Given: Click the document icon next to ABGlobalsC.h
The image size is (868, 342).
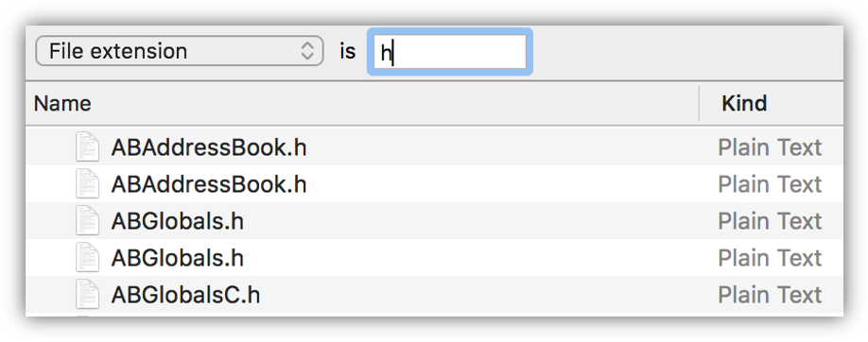Looking at the screenshot, I should click(x=87, y=295).
